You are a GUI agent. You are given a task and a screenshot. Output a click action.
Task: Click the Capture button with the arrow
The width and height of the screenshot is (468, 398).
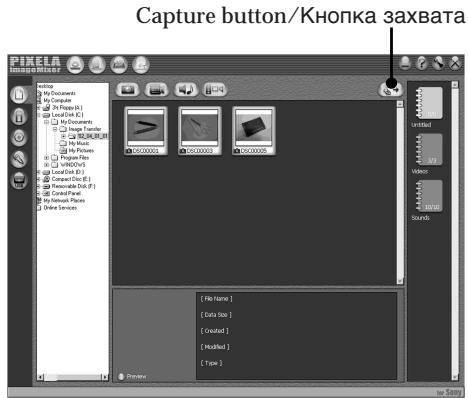391,89
